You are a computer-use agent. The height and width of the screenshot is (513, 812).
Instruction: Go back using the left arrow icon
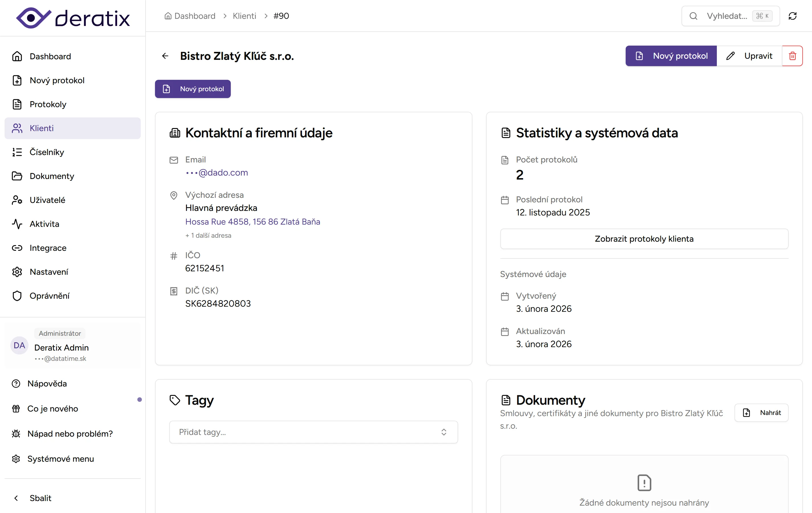165,56
